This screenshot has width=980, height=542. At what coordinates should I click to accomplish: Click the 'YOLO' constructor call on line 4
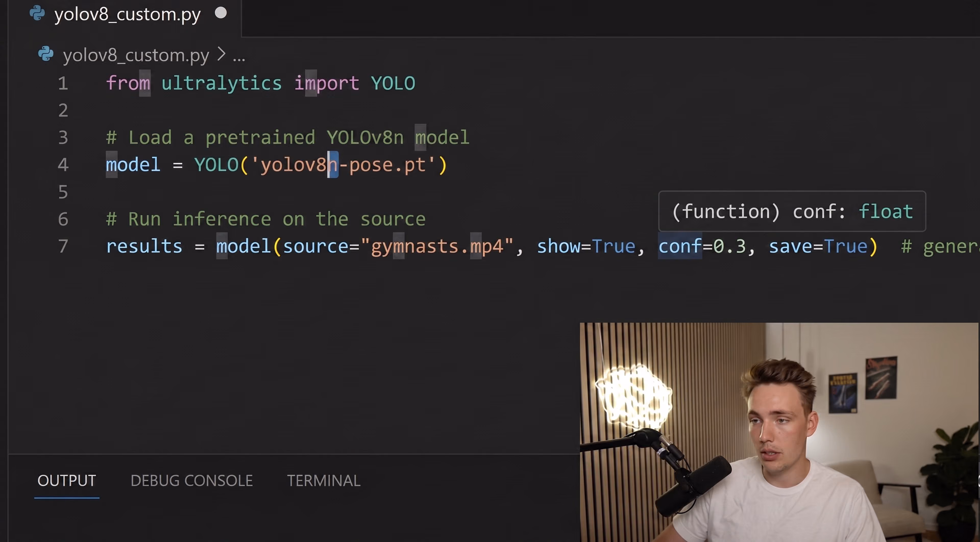click(x=216, y=164)
